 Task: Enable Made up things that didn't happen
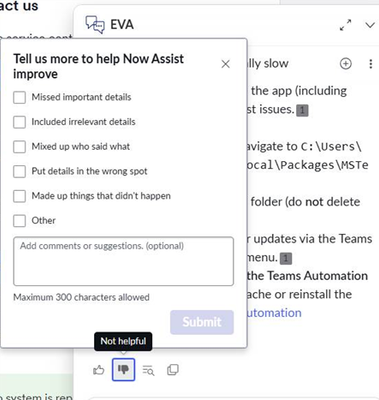point(19,196)
